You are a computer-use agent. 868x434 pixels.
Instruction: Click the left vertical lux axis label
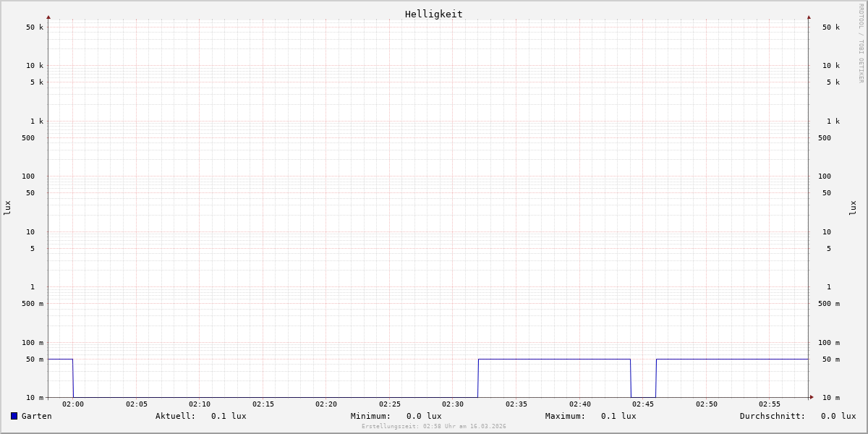click(7, 208)
